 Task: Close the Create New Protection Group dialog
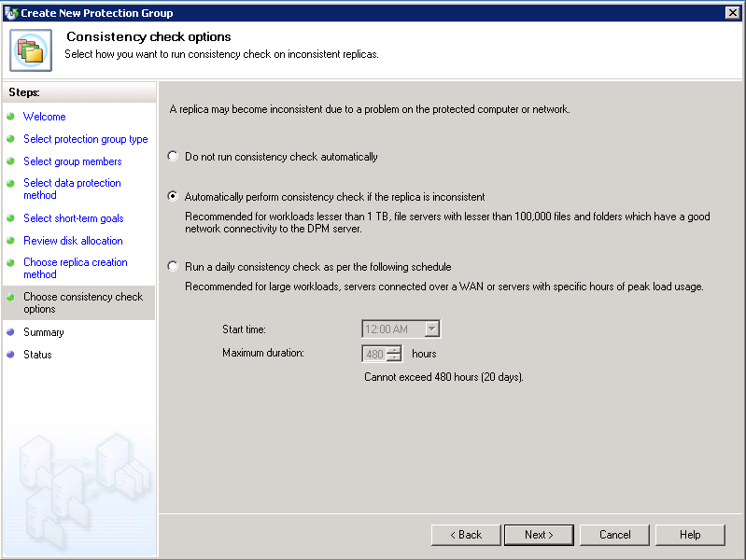click(733, 13)
